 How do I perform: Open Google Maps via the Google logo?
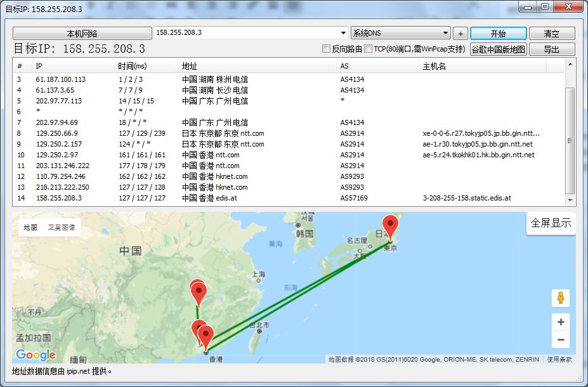(35, 355)
